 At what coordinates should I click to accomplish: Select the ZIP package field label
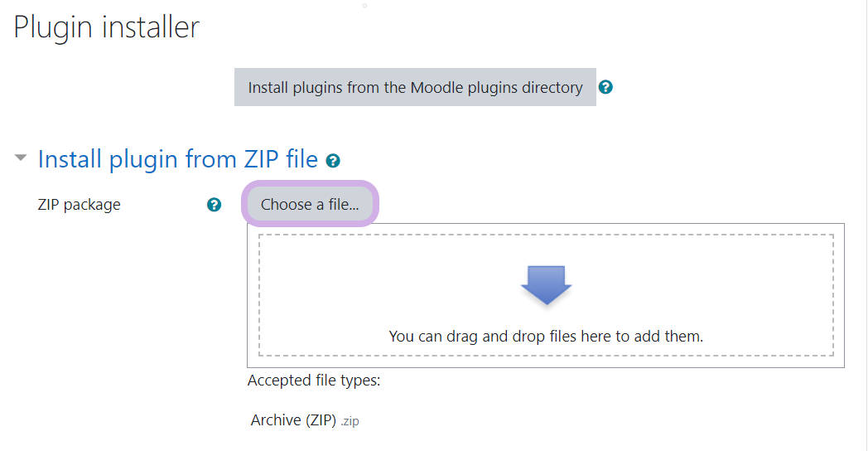coord(80,205)
